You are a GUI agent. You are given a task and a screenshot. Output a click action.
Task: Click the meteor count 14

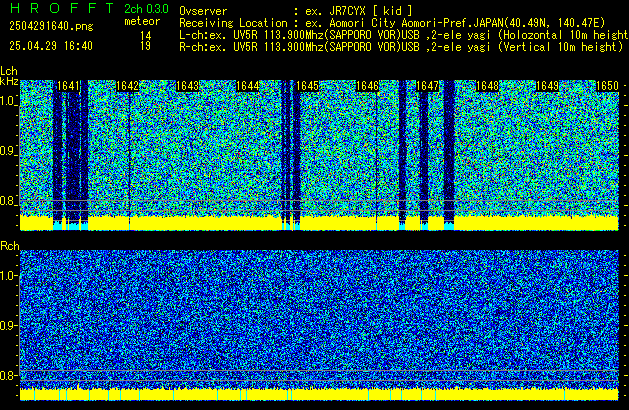tap(146, 36)
